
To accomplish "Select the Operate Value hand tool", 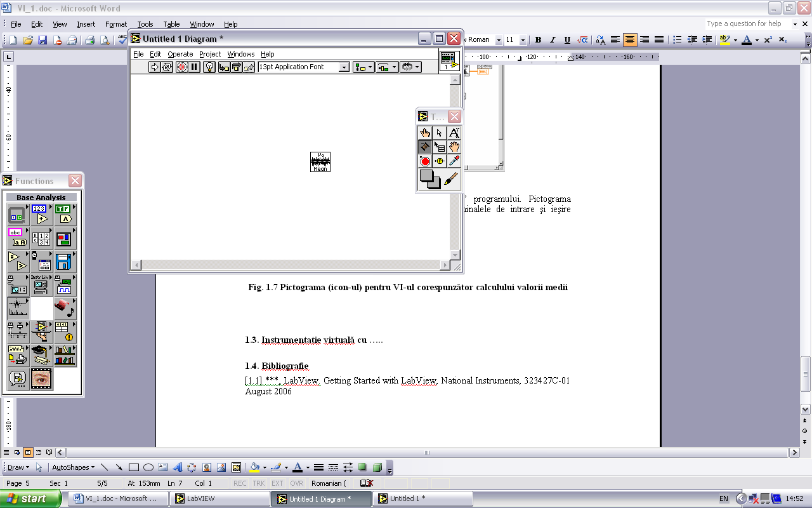I will [x=425, y=133].
